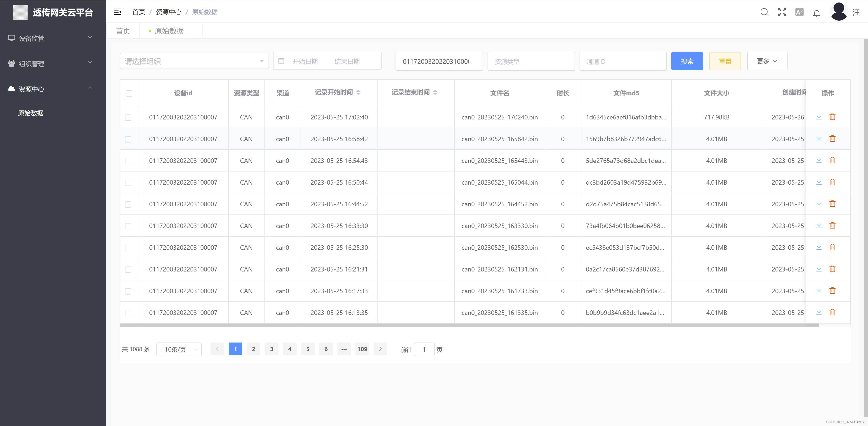This screenshot has height=426, width=868.
Task: Check the row for can0_20230525_170240.bin
Action: (128, 118)
